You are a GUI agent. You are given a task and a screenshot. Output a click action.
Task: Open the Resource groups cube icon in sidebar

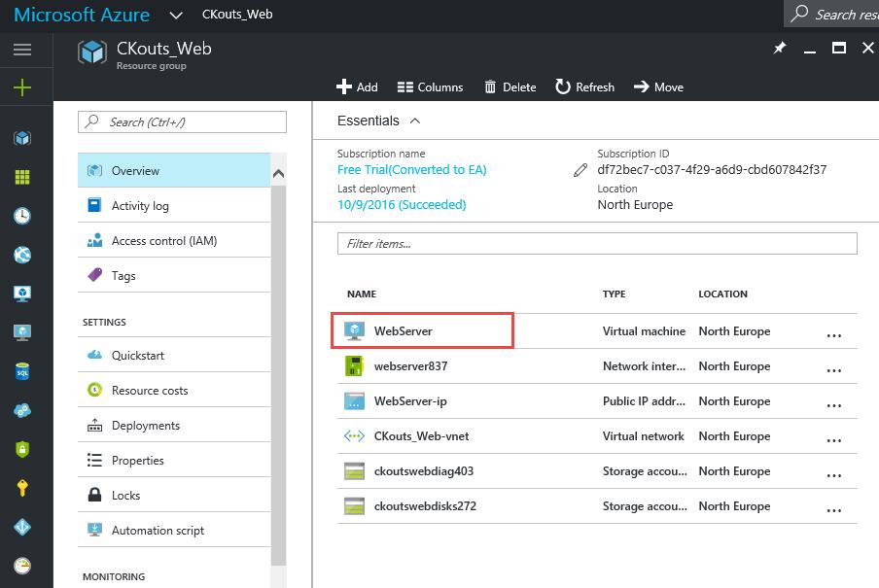click(x=22, y=138)
